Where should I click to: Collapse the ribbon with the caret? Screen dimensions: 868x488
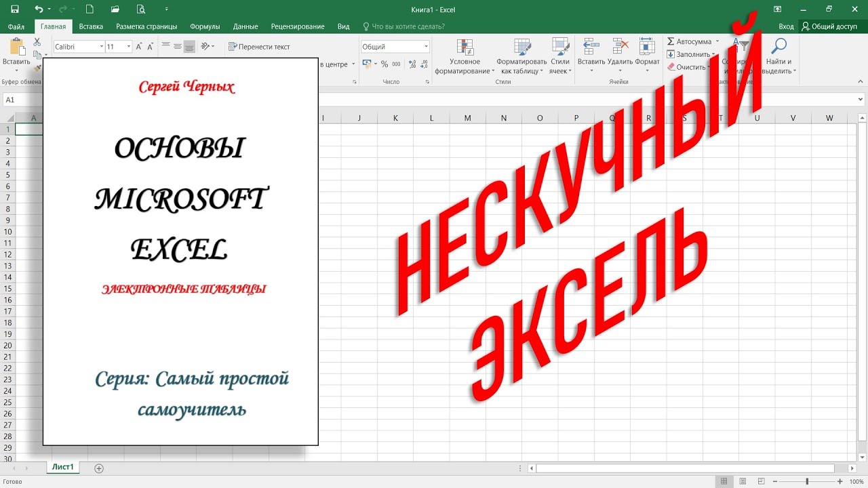(861, 82)
